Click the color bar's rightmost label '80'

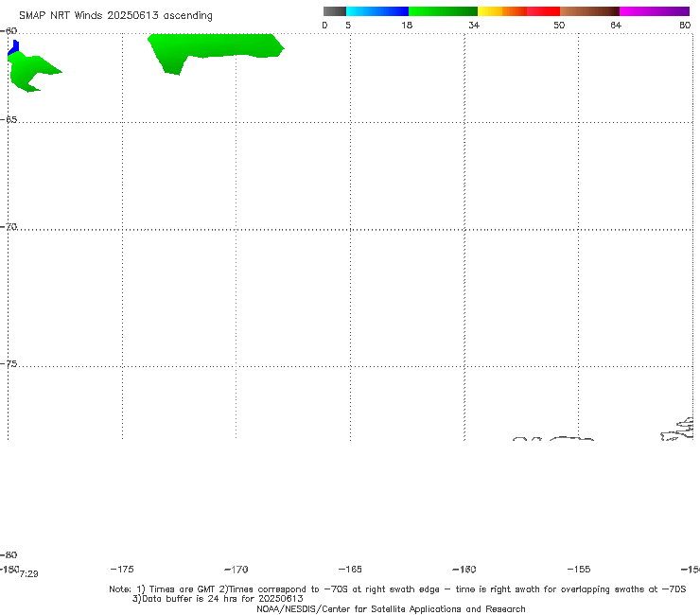(685, 25)
